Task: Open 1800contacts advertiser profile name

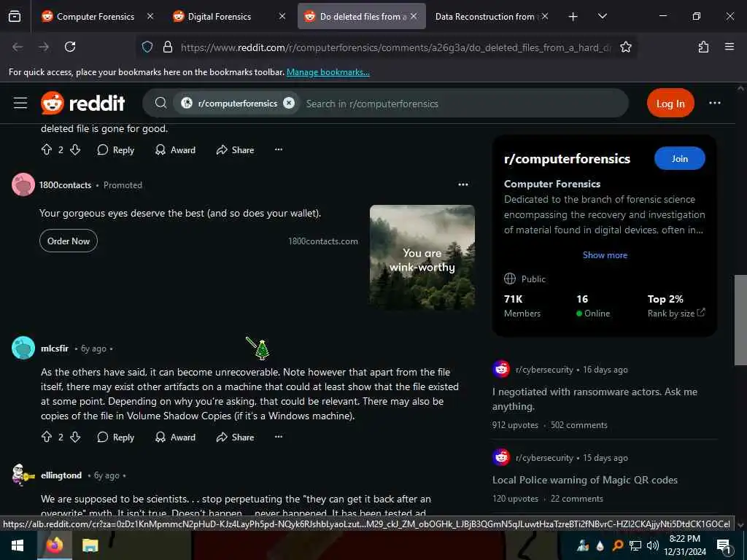Action: (65, 184)
